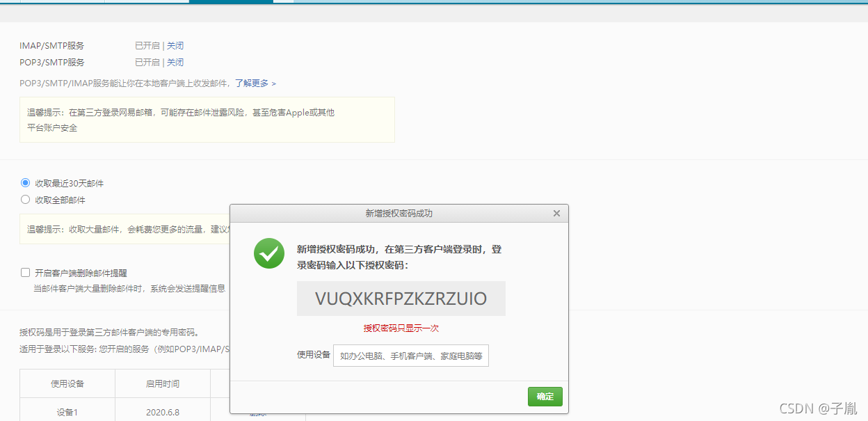Screen dimensions: 868x421
Task: Click the 授权密码只显示一次 warning text
Action: pyautogui.click(x=400, y=328)
